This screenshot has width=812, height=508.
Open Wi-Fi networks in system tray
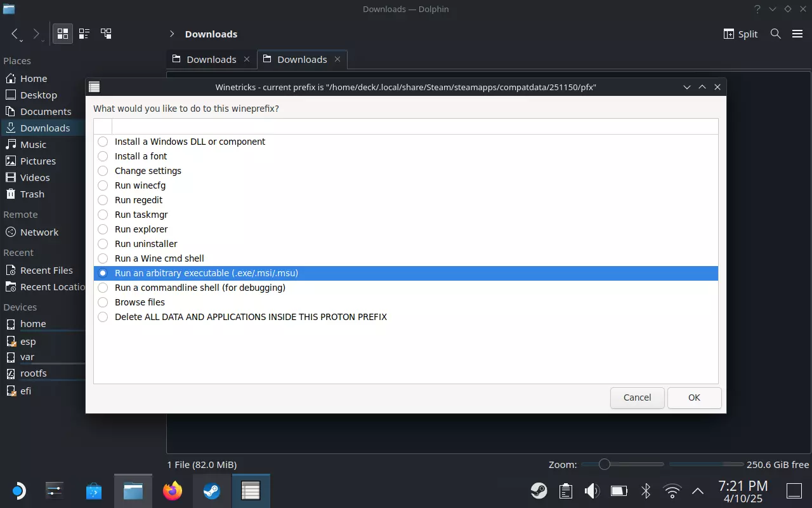(672, 491)
